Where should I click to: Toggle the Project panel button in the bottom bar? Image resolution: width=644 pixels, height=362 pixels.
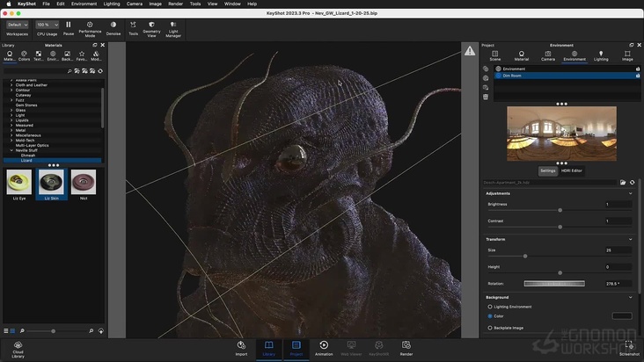click(x=296, y=349)
